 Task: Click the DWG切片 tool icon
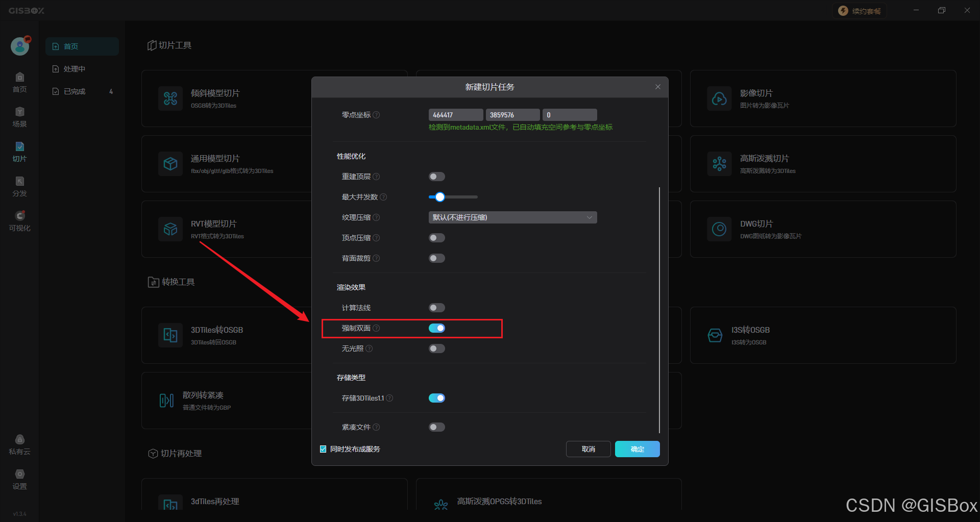719,229
